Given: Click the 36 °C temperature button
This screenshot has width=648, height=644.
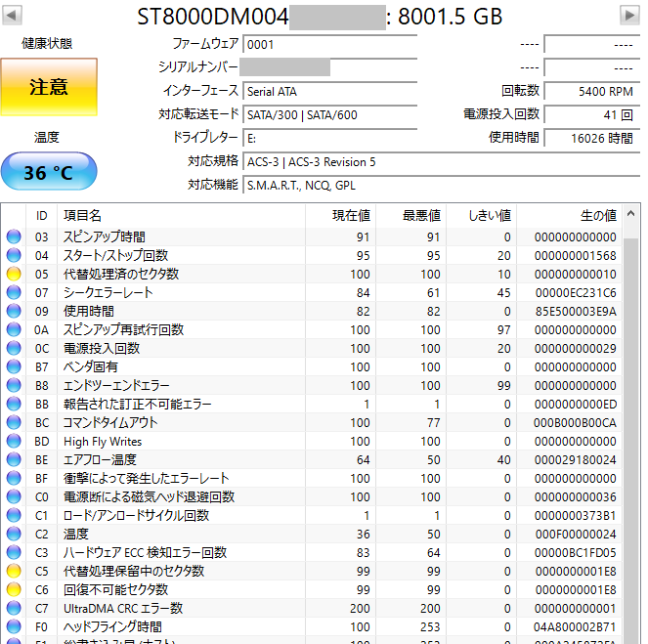Looking at the screenshot, I should pyautogui.click(x=49, y=173).
